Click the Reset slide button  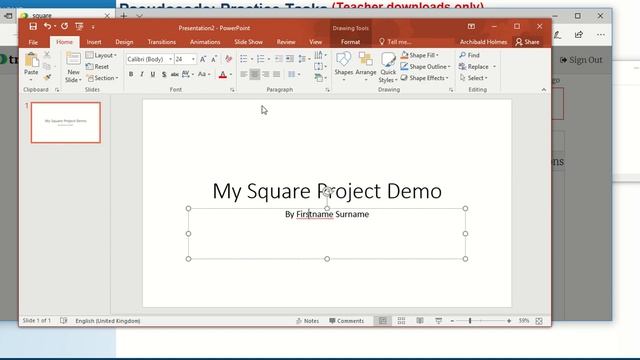click(98, 67)
